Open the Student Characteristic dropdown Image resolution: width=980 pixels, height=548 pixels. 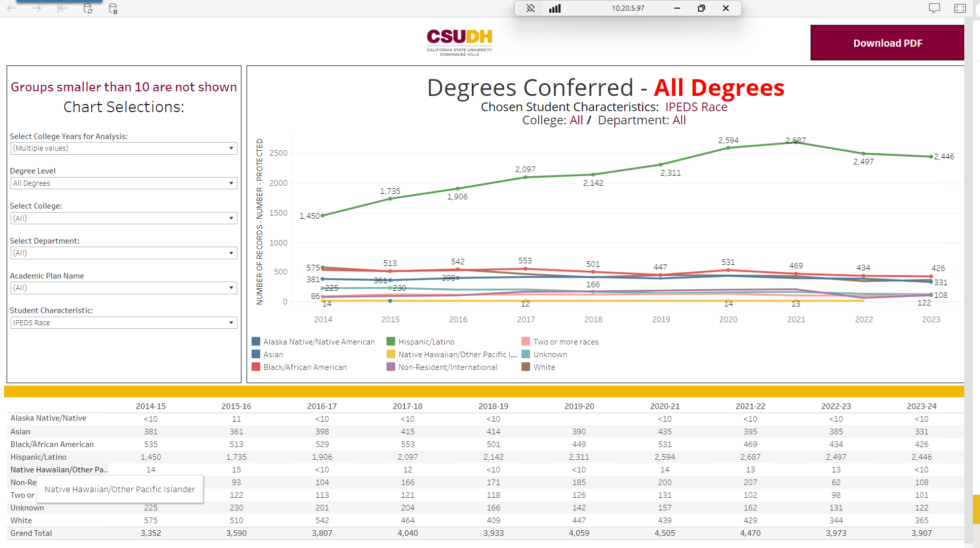pos(124,323)
